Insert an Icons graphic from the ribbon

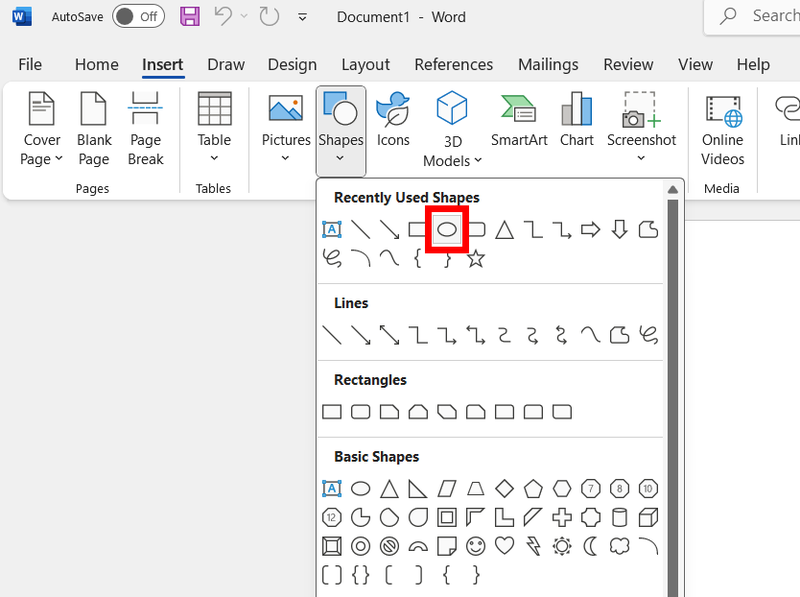pyautogui.click(x=393, y=120)
